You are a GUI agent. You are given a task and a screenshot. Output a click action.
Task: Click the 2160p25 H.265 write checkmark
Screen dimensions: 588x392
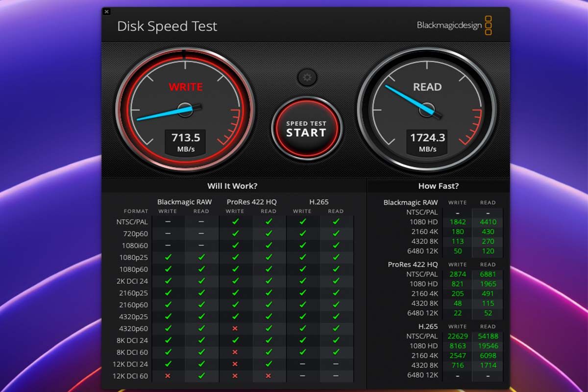(302, 293)
